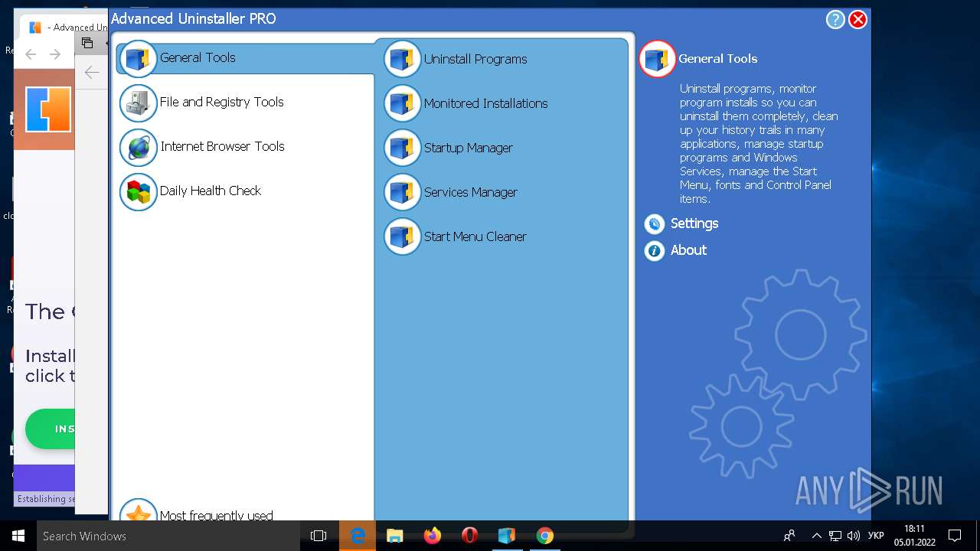980x551 pixels.
Task: Open Firefox from the taskbar
Action: click(x=433, y=536)
